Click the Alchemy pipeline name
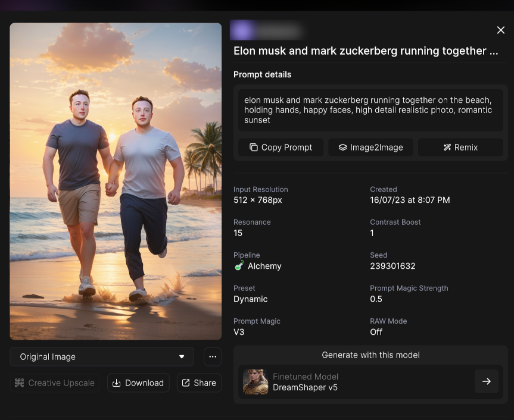Screen dimensions: 514x420 click(264, 266)
